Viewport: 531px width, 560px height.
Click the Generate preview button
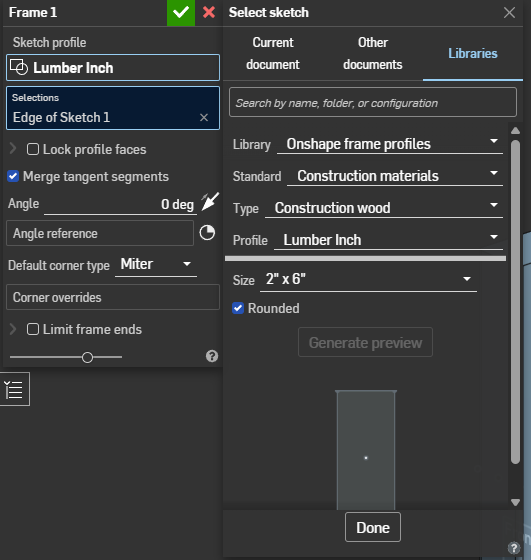click(365, 342)
